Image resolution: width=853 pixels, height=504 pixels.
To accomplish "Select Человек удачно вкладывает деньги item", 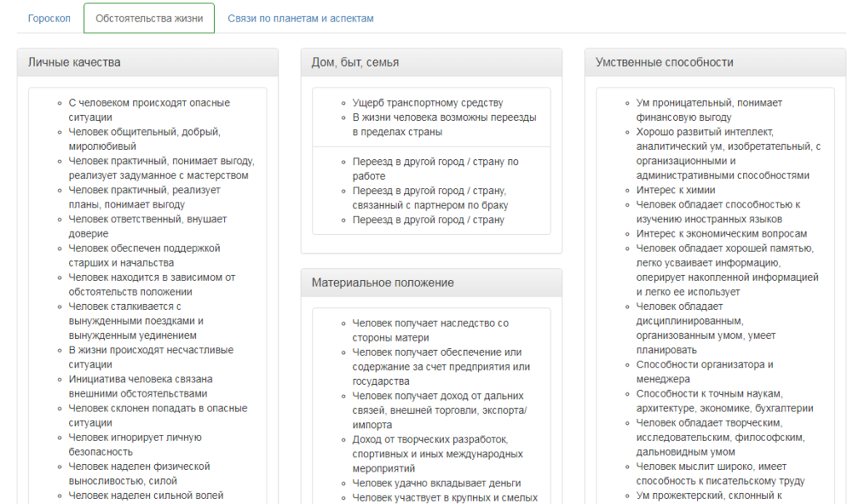I will click(x=436, y=483).
